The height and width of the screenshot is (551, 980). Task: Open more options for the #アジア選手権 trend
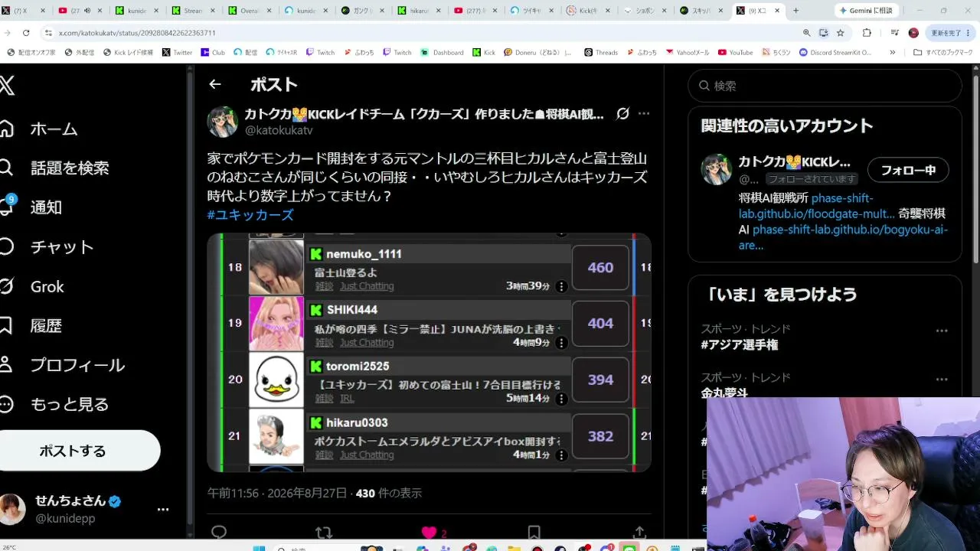click(x=942, y=331)
